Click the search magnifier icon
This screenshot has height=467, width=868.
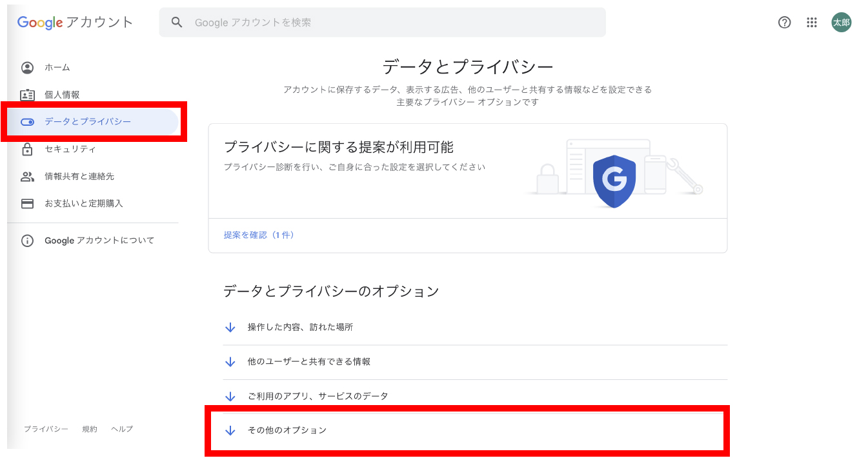tap(177, 23)
